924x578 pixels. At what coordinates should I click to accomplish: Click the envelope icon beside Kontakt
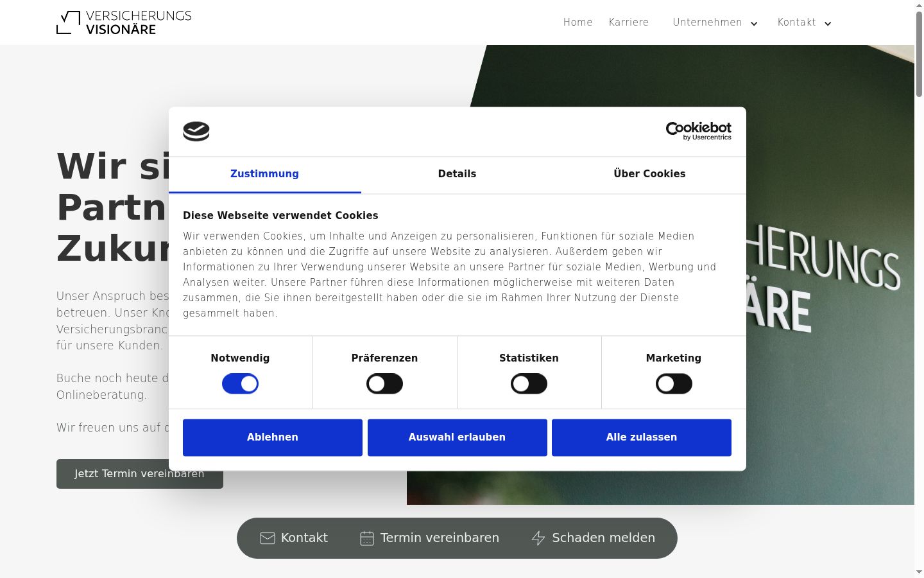268,538
